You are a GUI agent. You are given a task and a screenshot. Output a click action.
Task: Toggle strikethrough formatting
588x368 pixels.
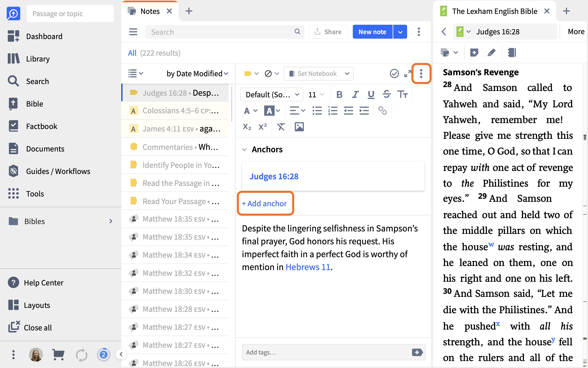tap(386, 94)
